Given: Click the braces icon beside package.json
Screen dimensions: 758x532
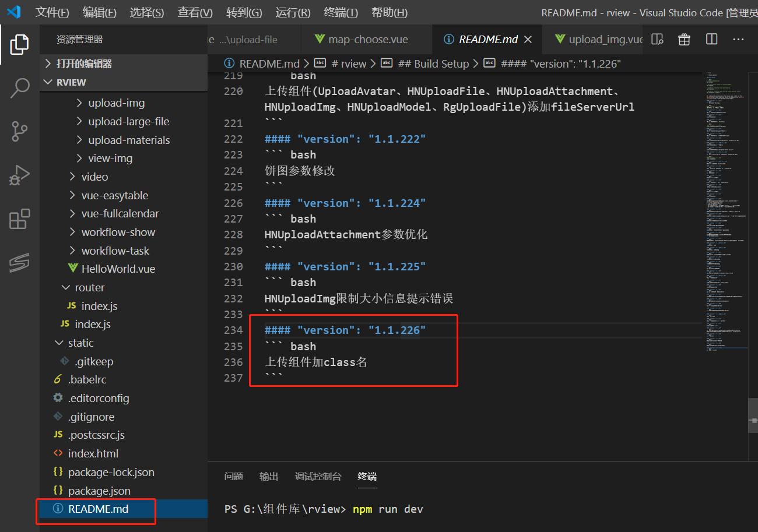Looking at the screenshot, I should (58, 491).
